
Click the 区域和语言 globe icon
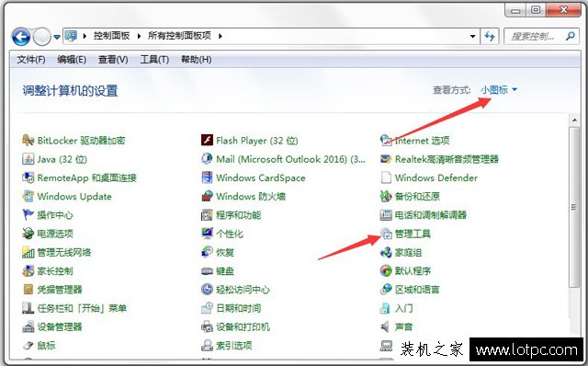point(386,290)
